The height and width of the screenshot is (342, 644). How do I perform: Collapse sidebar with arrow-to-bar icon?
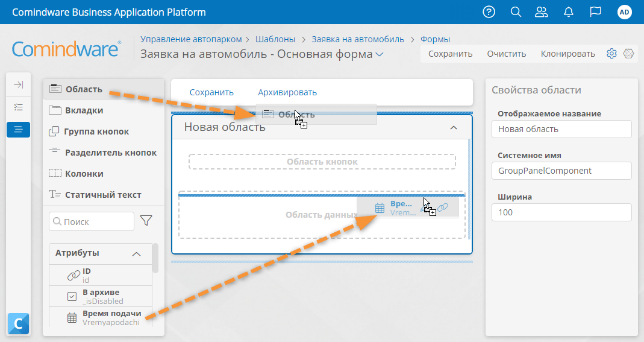(x=19, y=84)
